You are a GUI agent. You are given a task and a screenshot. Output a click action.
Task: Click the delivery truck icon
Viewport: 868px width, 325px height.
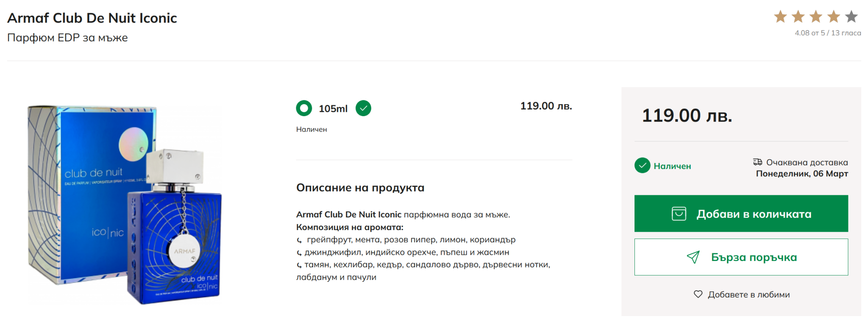click(757, 162)
